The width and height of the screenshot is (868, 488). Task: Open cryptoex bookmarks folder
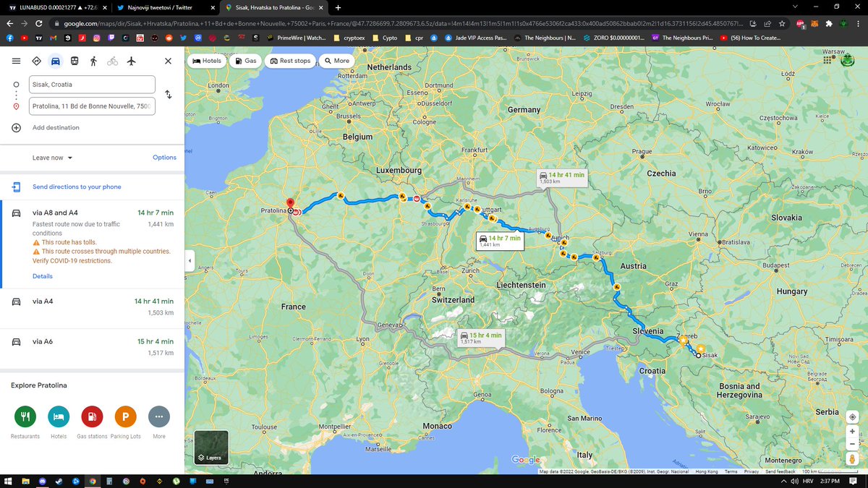pos(349,38)
